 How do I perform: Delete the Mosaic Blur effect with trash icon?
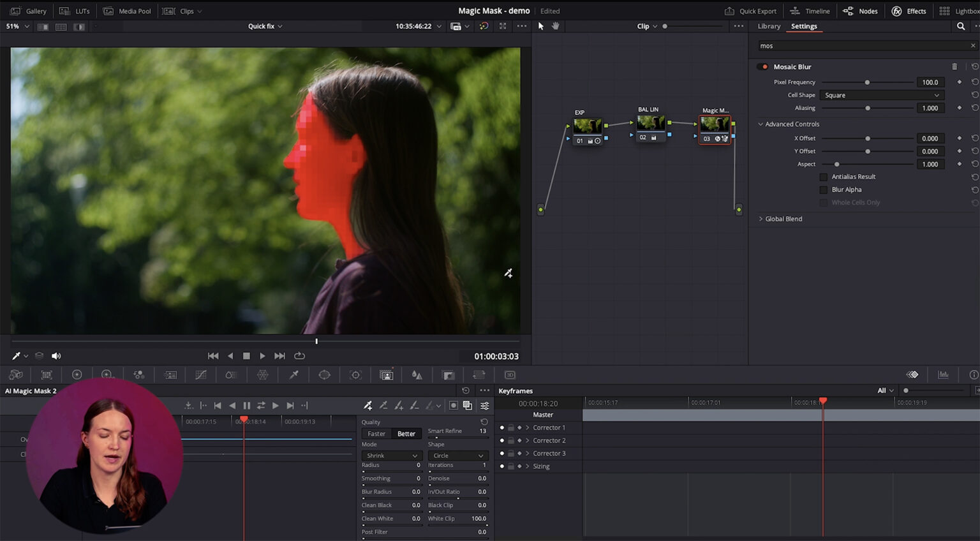click(954, 66)
